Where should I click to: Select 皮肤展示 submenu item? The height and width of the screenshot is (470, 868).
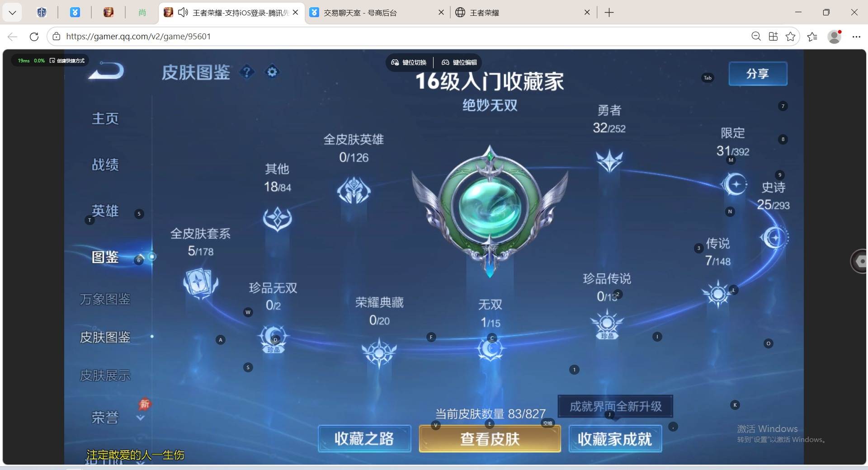point(105,376)
